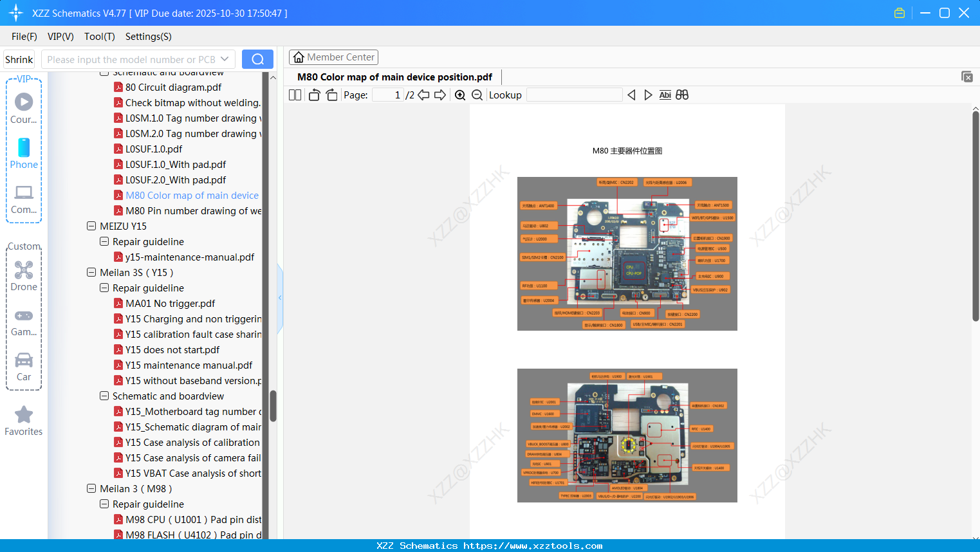
Task: Collapse the Meilan 3 (M98) node
Action: (x=91, y=488)
